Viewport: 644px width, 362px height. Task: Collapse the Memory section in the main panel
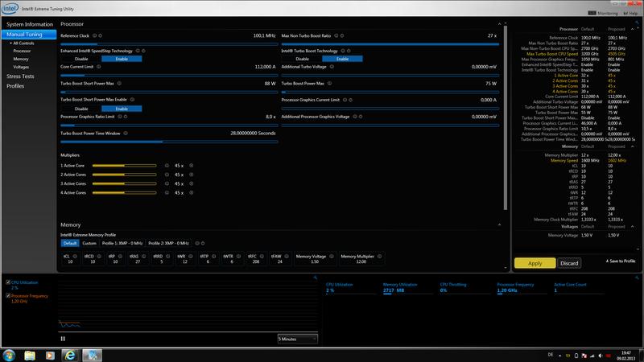499,225
